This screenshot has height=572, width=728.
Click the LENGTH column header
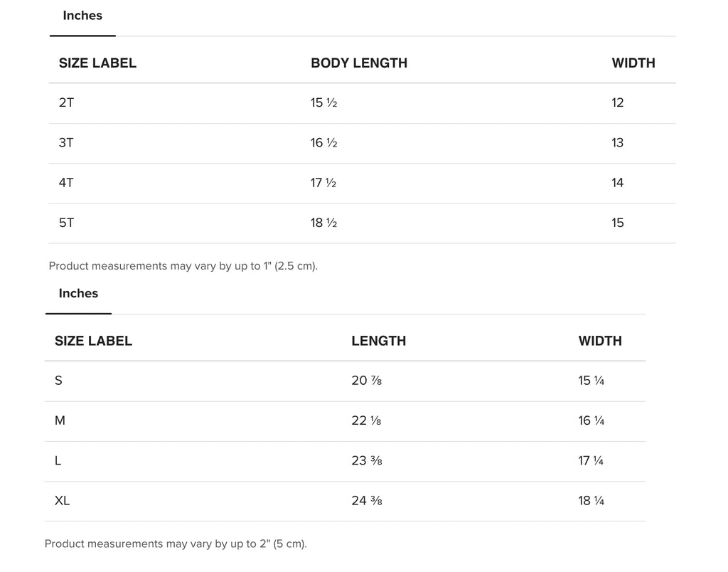tap(378, 341)
